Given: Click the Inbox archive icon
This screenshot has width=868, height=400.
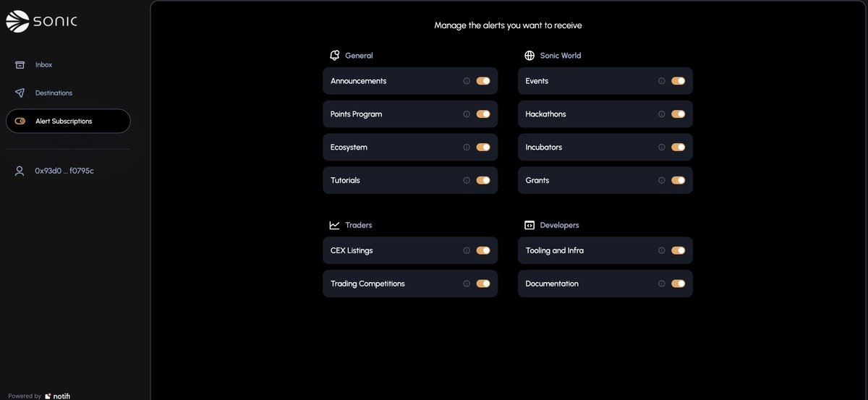Looking at the screenshot, I should tap(20, 65).
